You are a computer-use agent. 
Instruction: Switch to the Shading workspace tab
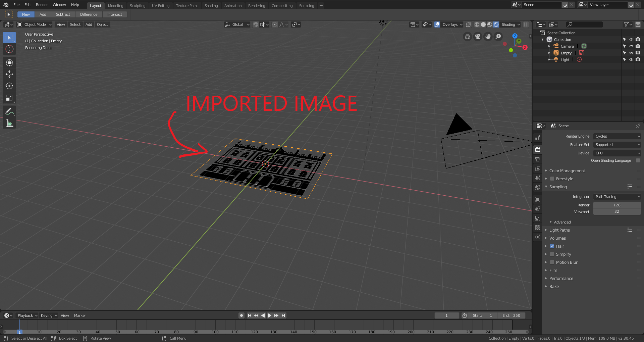pos(211,5)
